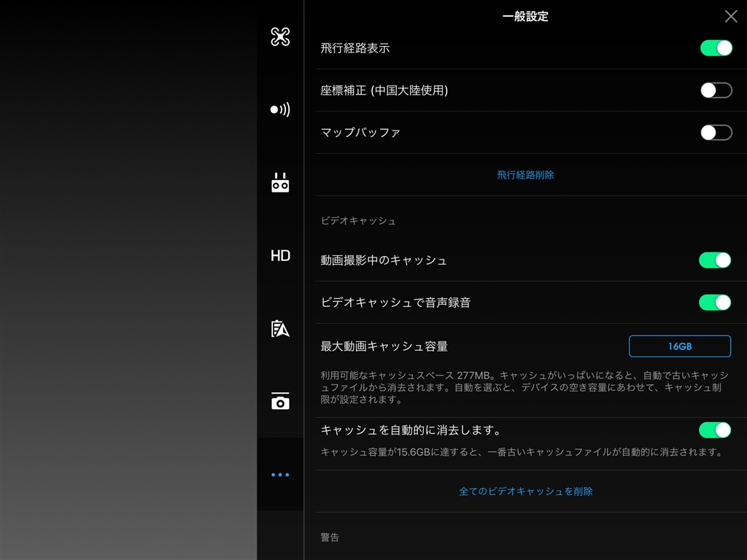Disable ビデオキャッシュで音声録音 switch
This screenshot has width=747, height=560.
tap(715, 303)
